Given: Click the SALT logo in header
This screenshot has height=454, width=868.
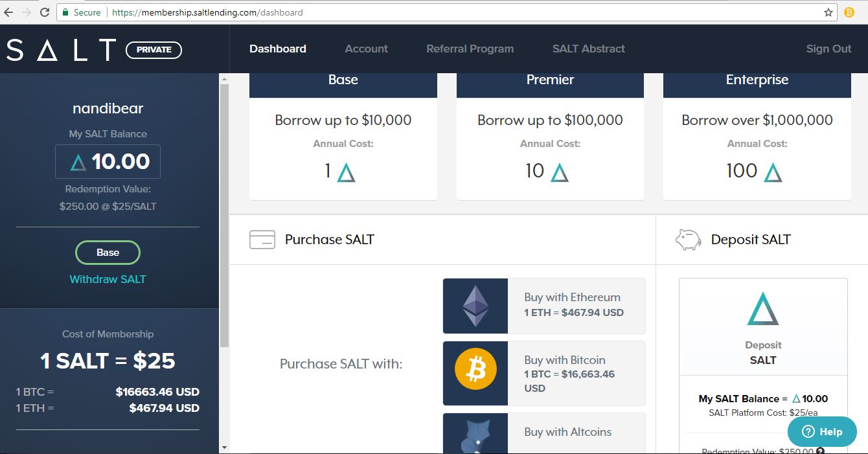Looking at the screenshot, I should pyautogui.click(x=62, y=50).
